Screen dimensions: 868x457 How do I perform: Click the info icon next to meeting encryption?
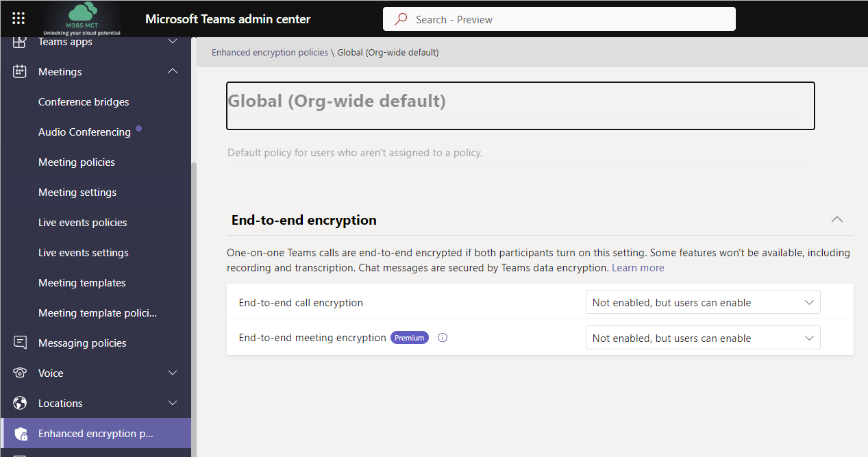(442, 337)
